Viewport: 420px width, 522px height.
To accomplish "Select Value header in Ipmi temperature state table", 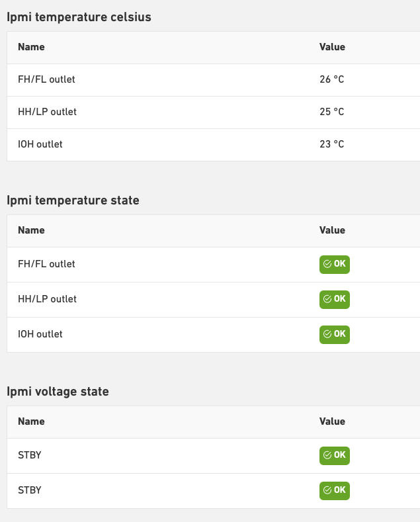I will pos(332,230).
